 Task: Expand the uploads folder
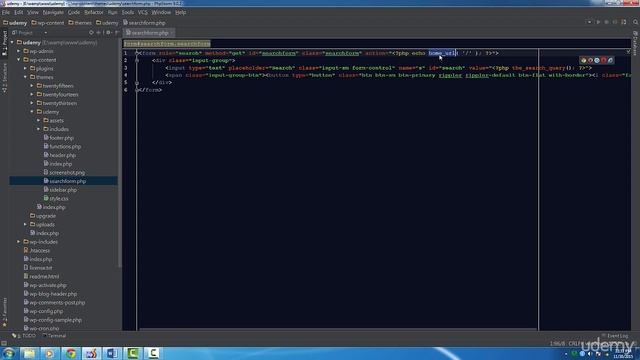coord(25,224)
